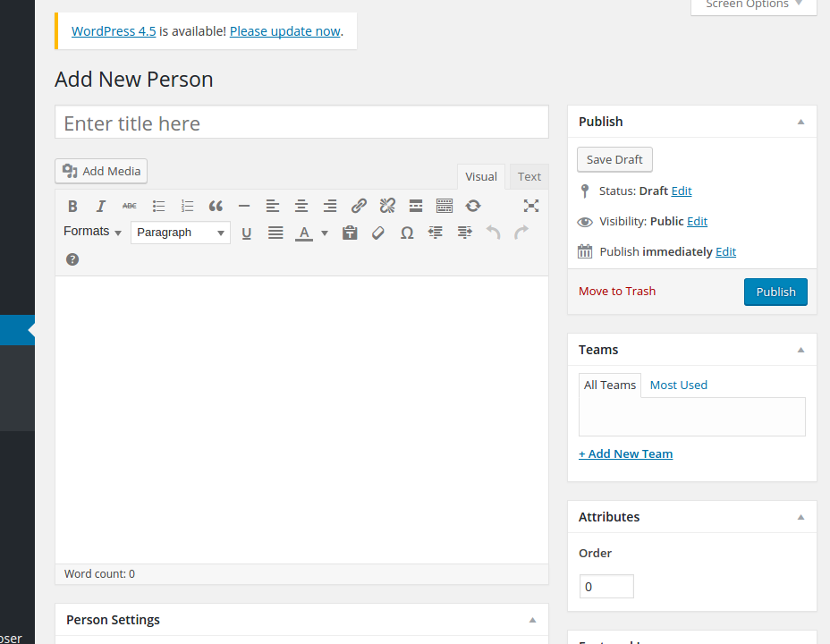
Task: Select the Most Used teams tab
Action: (x=678, y=385)
